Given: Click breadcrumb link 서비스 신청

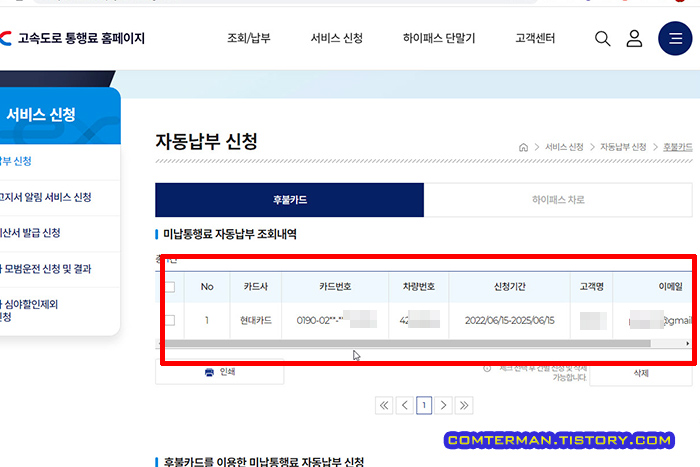Looking at the screenshot, I should [x=564, y=147].
